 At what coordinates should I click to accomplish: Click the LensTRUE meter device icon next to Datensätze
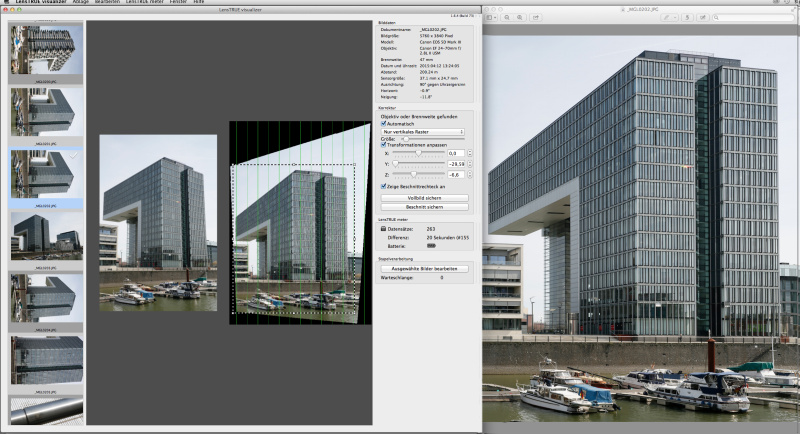coord(384,229)
